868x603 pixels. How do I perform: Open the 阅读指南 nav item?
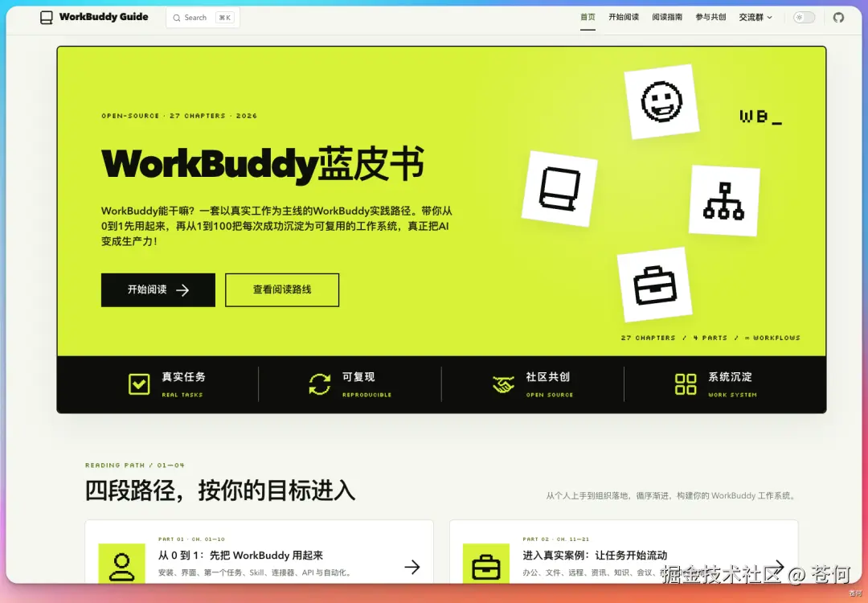click(x=667, y=17)
